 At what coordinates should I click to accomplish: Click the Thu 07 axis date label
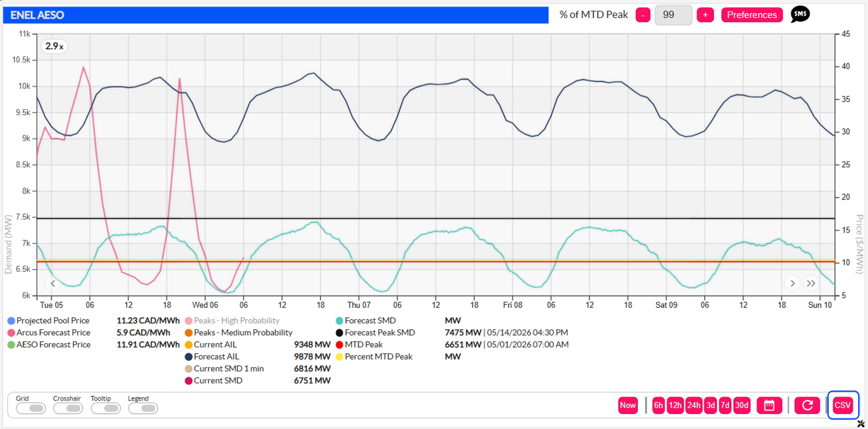[x=359, y=305]
